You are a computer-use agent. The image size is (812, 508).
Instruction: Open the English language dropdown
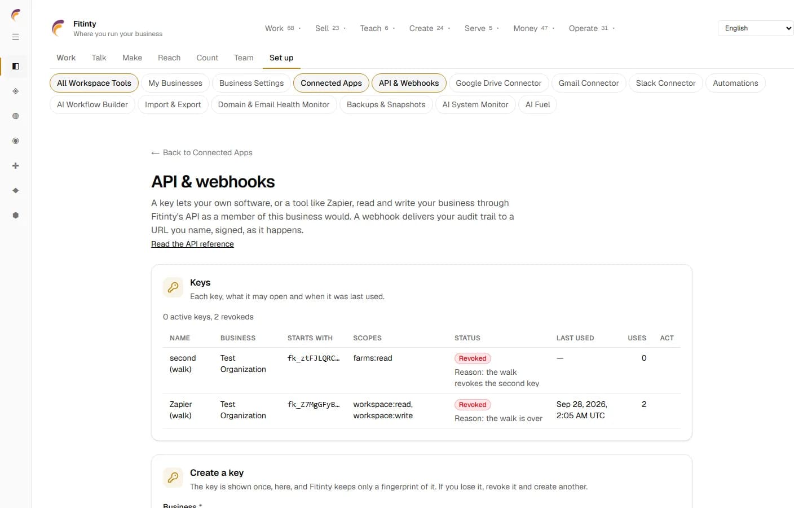coord(756,28)
